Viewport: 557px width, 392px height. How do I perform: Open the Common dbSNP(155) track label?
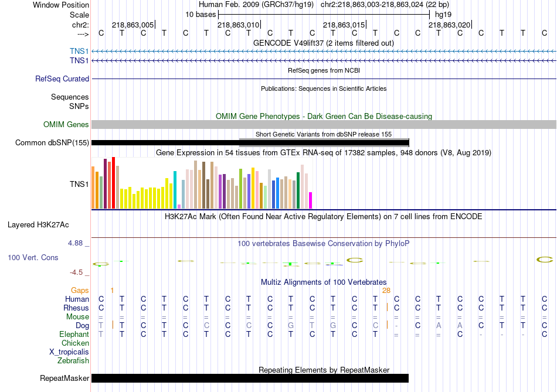pos(52,142)
